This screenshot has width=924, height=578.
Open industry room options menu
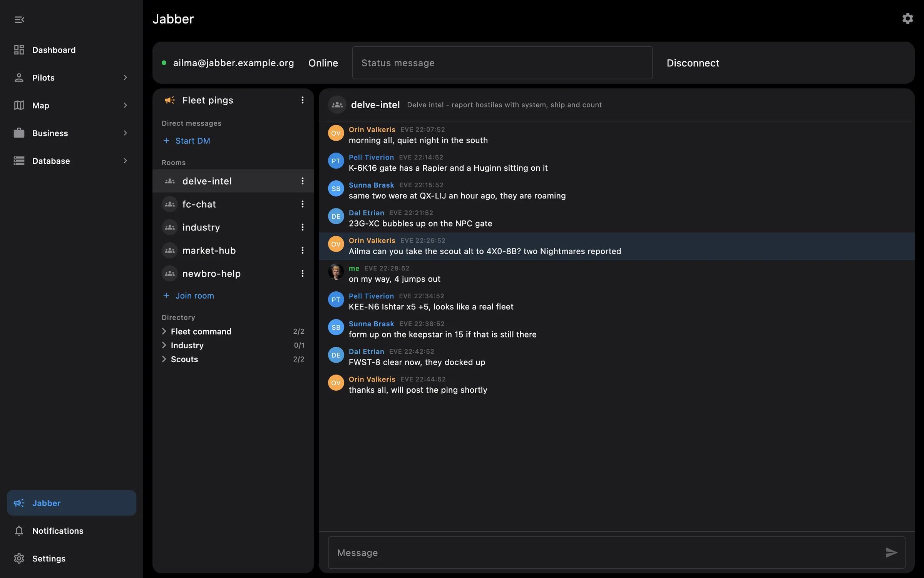(303, 227)
